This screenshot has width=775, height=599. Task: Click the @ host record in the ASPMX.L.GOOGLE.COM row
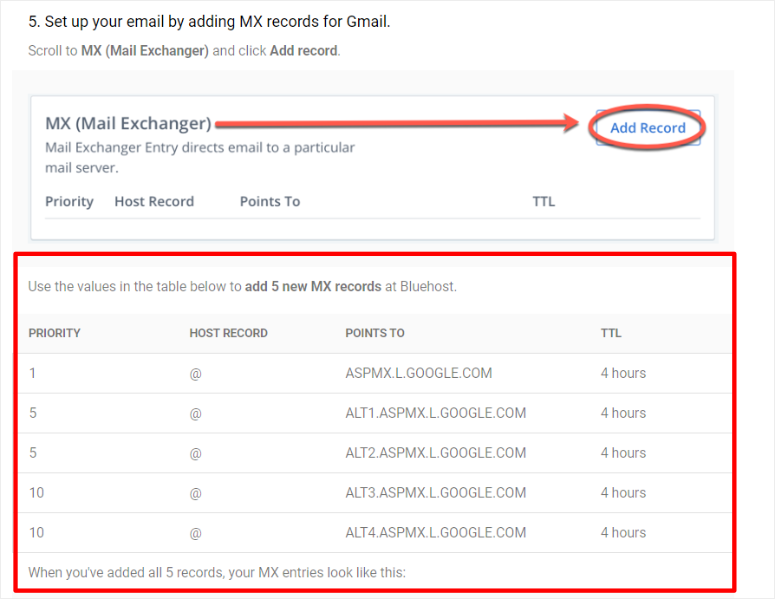point(195,374)
